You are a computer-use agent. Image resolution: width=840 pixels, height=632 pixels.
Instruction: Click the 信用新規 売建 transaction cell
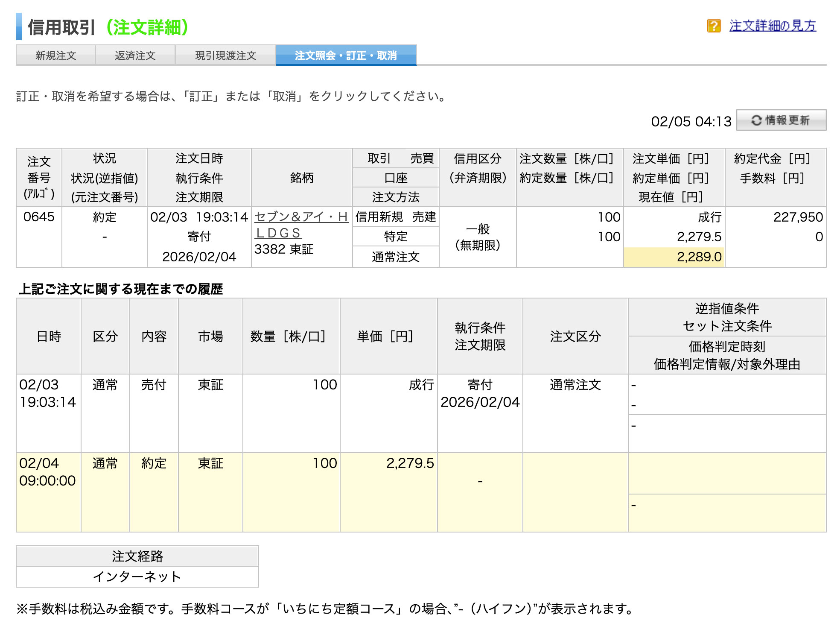[395, 217]
